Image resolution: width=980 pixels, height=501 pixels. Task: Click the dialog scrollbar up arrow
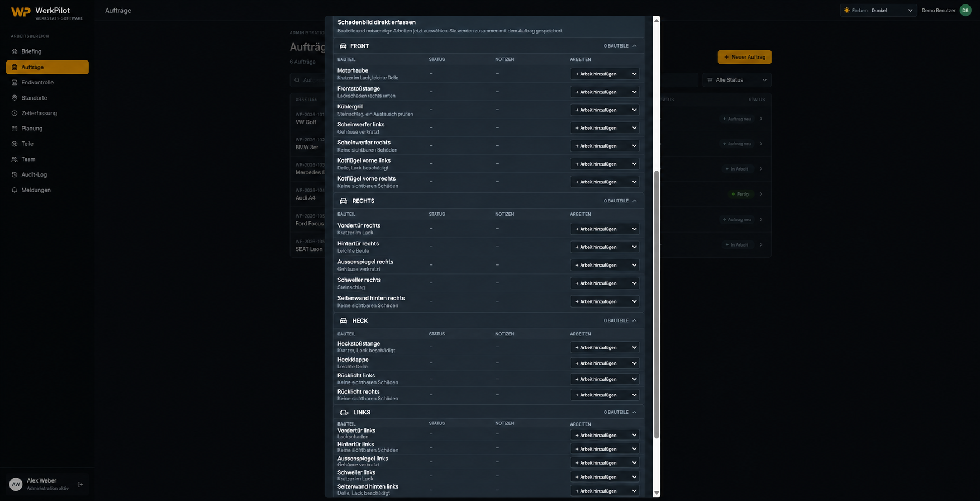tap(656, 20)
